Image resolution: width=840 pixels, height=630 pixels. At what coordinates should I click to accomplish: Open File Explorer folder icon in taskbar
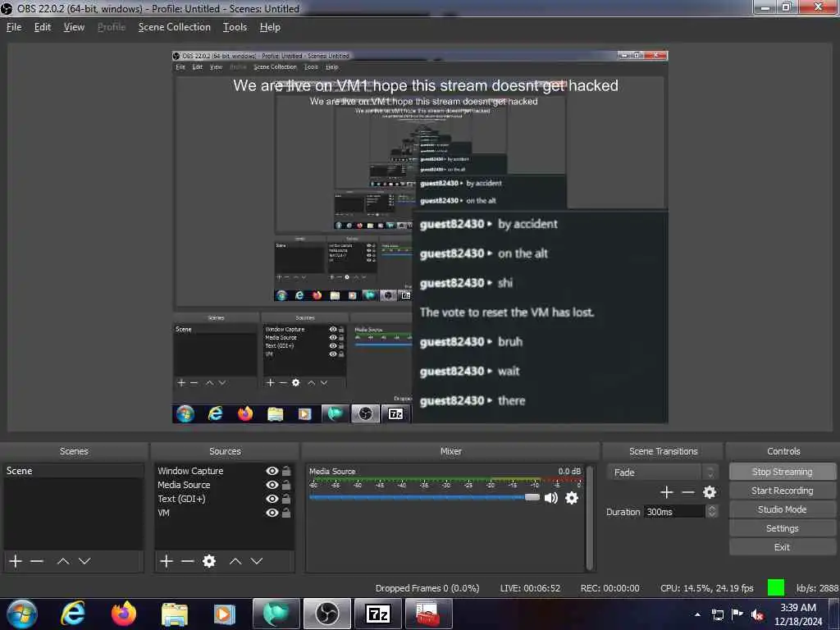click(x=175, y=614)
